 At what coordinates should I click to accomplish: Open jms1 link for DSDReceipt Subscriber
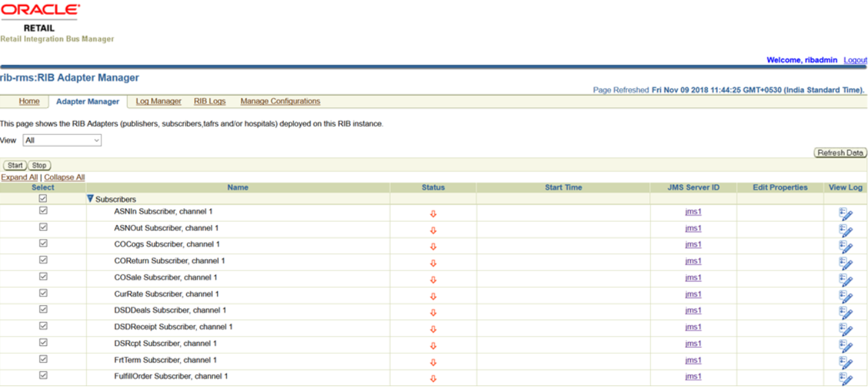tap(693, 327)
